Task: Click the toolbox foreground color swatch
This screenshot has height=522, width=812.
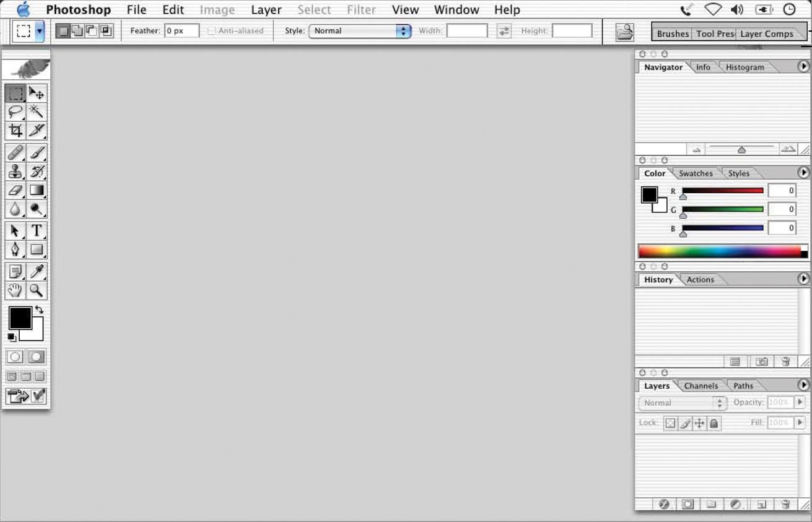Action: coord(20,318)
